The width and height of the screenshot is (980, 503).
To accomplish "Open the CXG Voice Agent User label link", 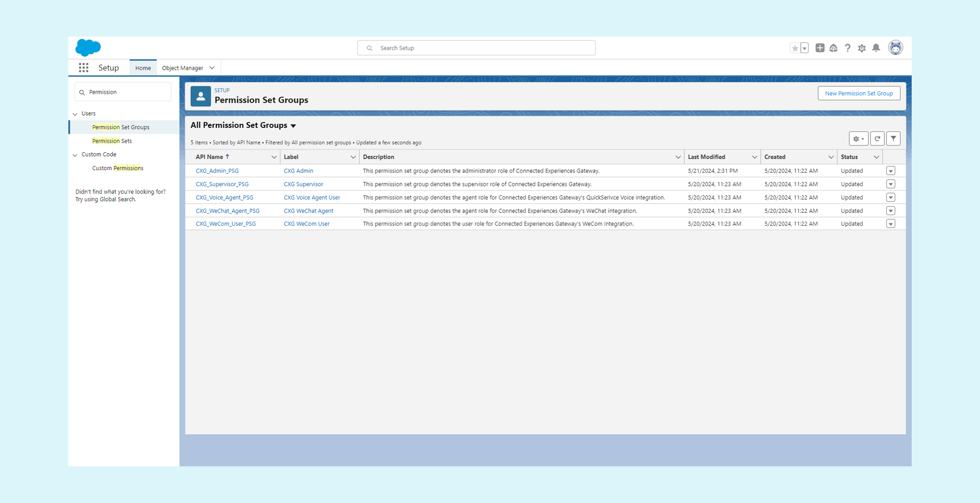I will [x=312, y=197].
